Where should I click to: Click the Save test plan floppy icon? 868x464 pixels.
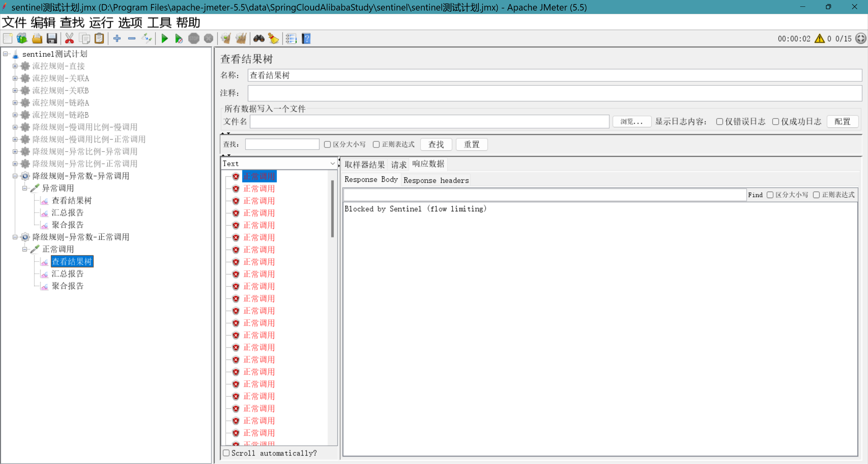(x=52, y=39)
